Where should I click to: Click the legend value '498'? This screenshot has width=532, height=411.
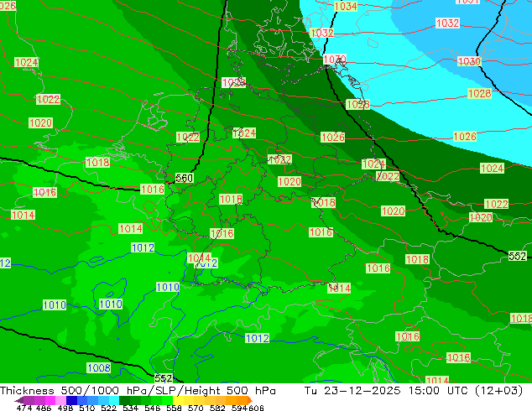[x=65, y=408]
